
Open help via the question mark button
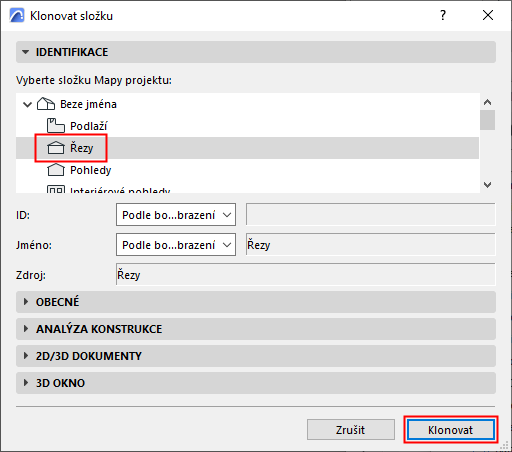[443, 15]
